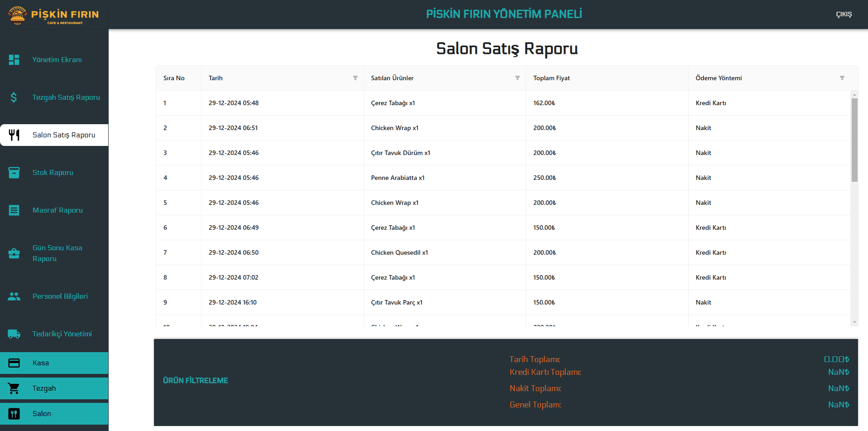Click the Masraf Raporu receipt icon
868x431 pixels.
[x=14, y=210]
